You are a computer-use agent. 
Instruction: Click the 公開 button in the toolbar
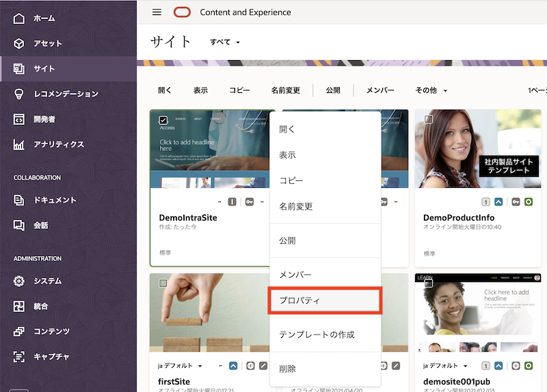click(333, 90)
